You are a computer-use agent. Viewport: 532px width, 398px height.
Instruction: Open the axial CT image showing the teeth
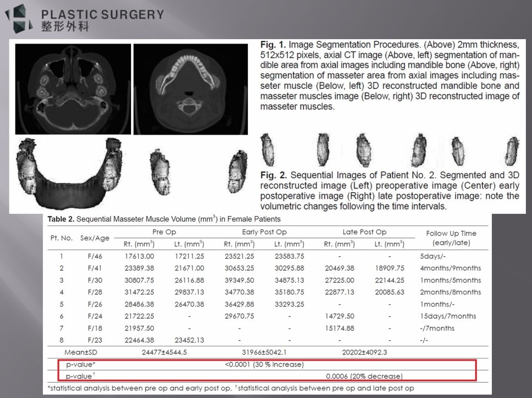(191, 89)
